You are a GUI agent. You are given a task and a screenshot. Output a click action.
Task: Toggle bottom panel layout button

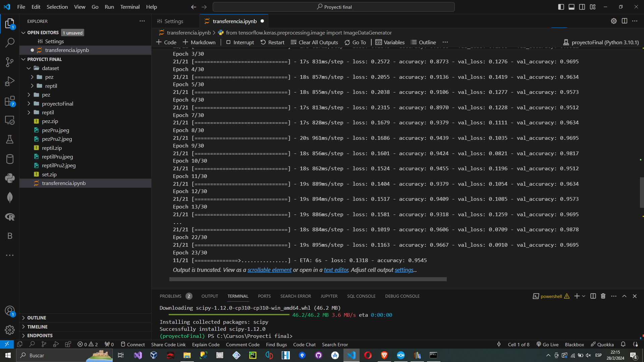572,7
